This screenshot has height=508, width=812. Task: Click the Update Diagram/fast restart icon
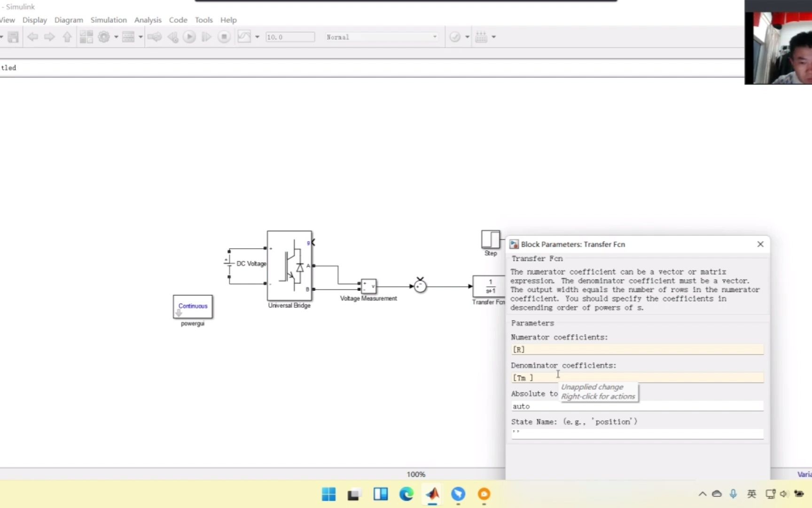[155, 37]
